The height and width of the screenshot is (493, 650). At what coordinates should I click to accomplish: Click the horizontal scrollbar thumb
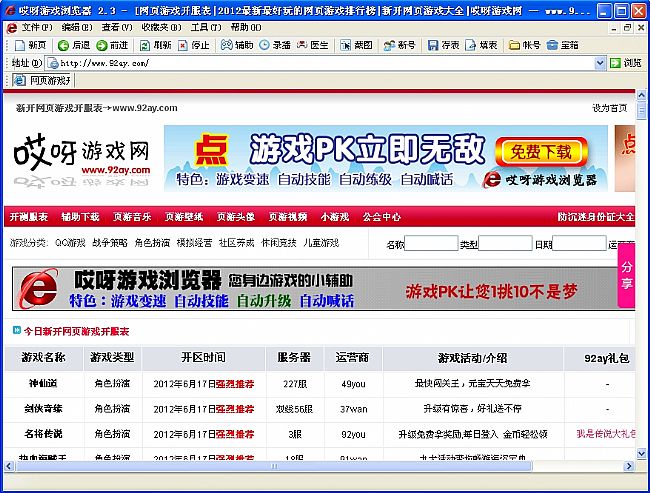(274, 466)
